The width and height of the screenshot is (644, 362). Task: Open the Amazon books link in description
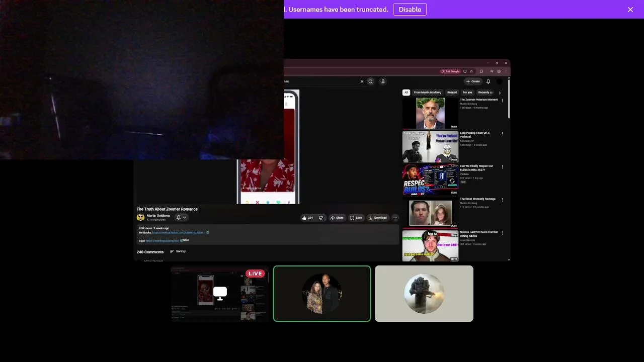pyautogui.click(x=178, y=233)
